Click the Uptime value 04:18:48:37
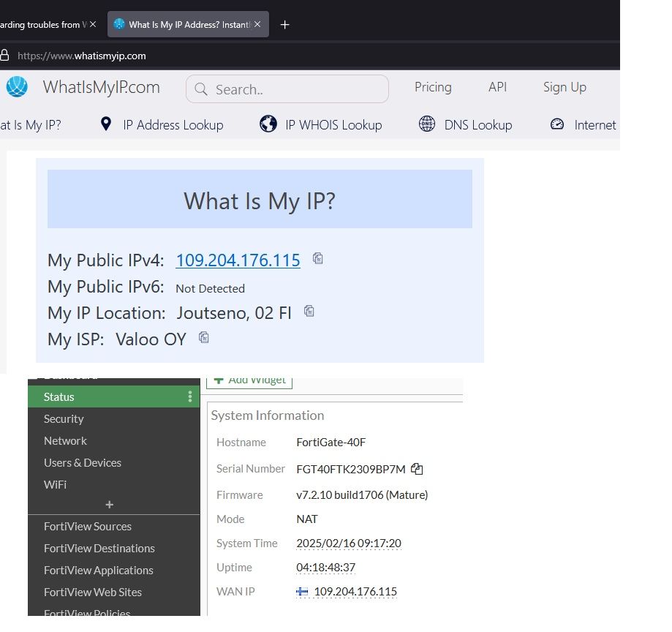This screenshot has height=632, width=672. [325, 567]
